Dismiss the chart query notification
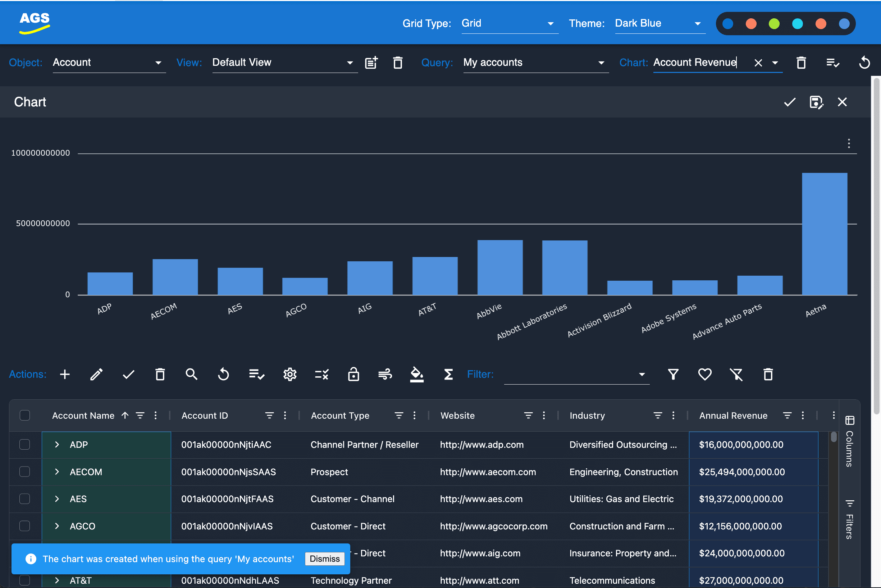This screenshot has width=881, height=588. coord(324,559)
